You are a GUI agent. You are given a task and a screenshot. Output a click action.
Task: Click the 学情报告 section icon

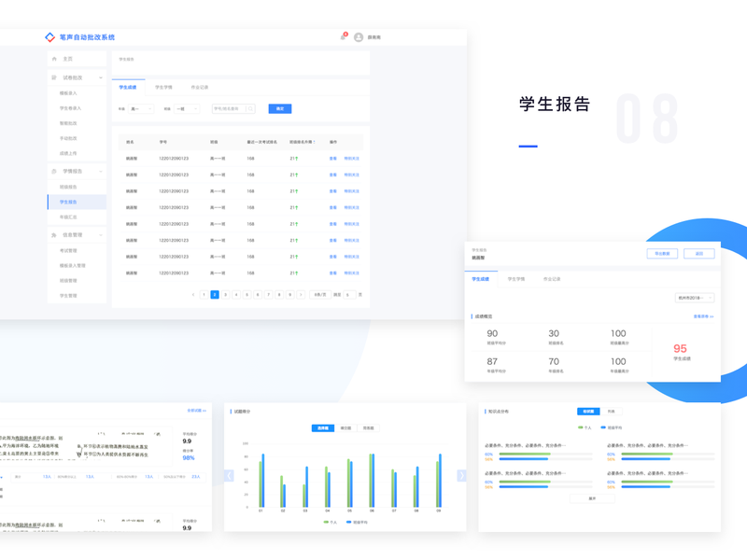(54, 172)
